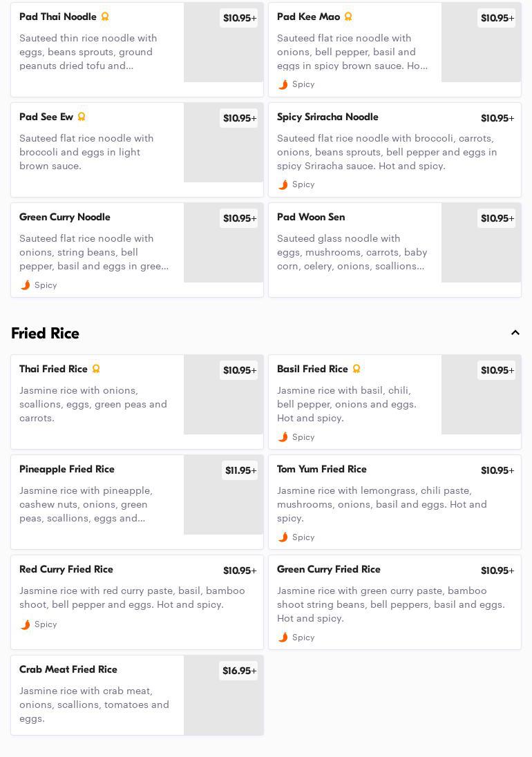Click the spicy icon under Red Curry Fried Rice

pyautogui.click(x=26, y=624)
